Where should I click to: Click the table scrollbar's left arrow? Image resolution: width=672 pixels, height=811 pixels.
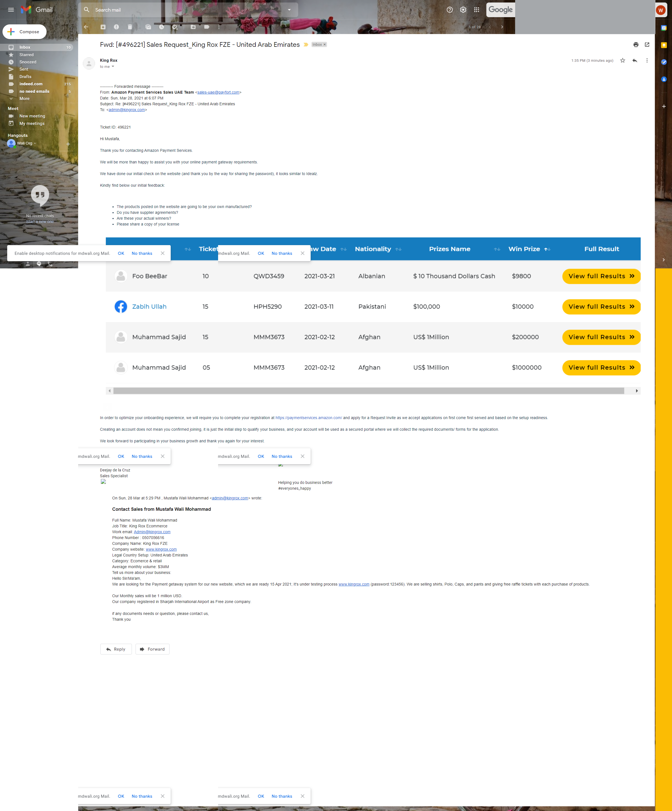(x=110, y=391)
